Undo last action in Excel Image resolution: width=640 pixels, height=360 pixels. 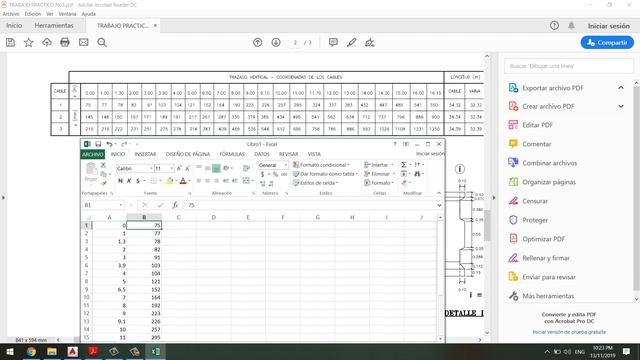click(x=109, y=144)
